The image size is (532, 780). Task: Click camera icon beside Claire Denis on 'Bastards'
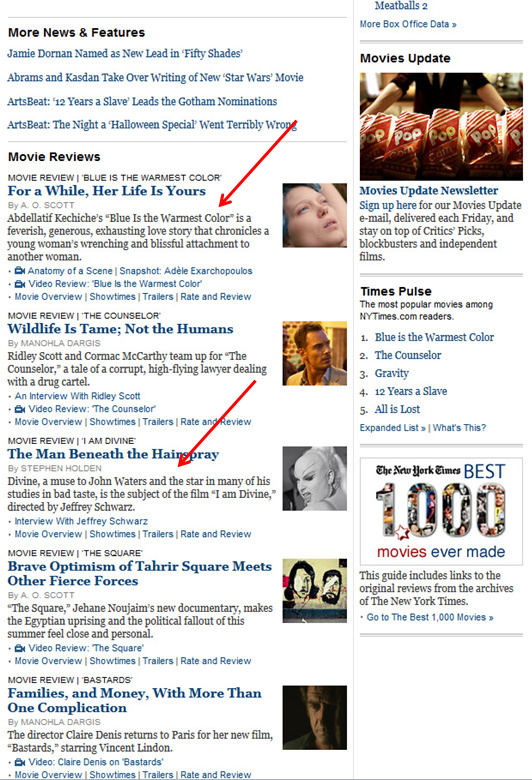tap(20, 762)
